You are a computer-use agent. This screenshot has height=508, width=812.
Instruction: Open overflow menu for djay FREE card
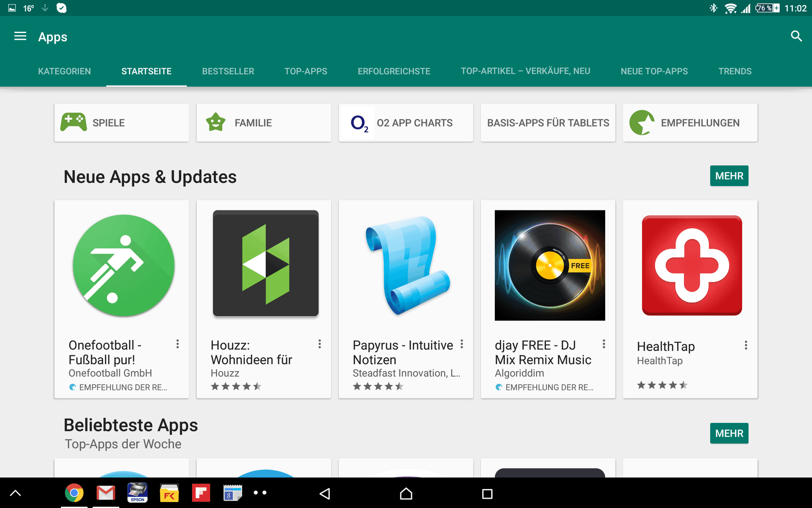pyautogui.click(x=604, y=344)
